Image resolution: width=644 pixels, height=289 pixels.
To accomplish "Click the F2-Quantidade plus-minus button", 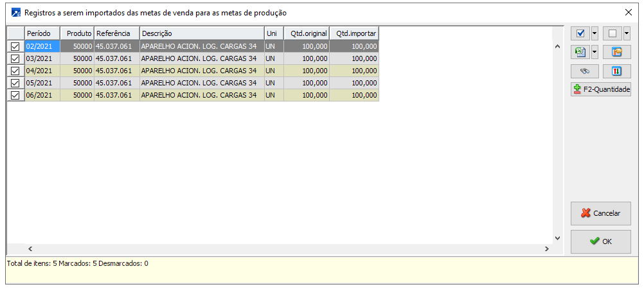I will pyautogui.click(x=601, y=89).
